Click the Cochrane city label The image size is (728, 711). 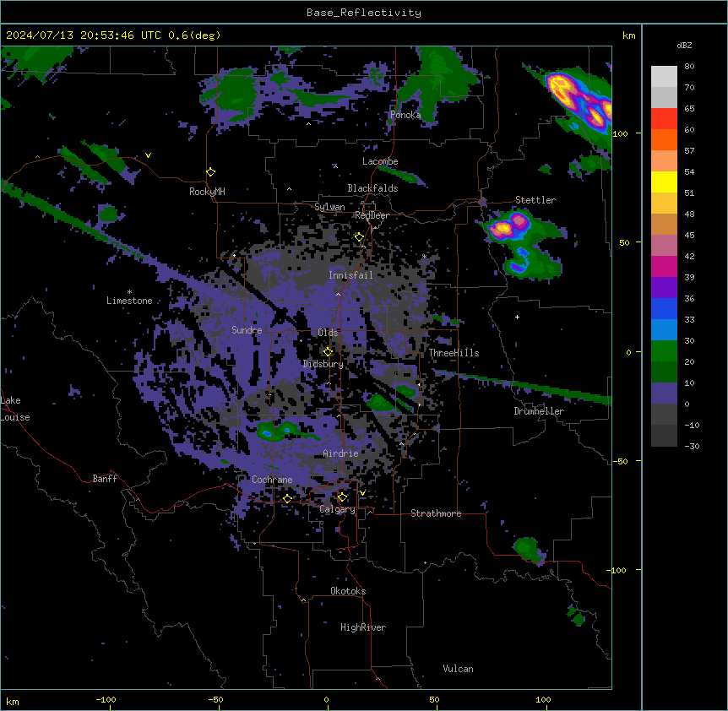[x=272, y=480]
